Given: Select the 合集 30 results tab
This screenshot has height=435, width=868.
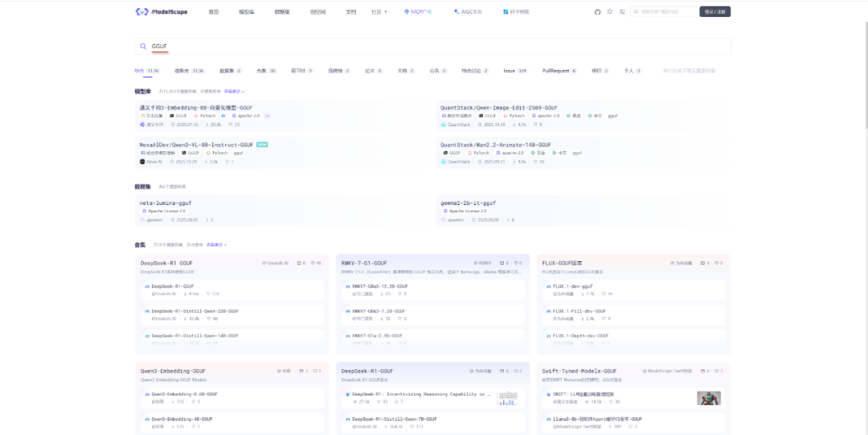Looking at the screenshot, I should click(266, 71).
